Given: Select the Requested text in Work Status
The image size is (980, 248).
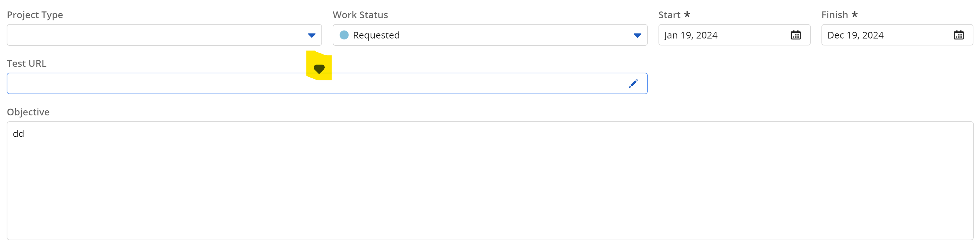Looking at the screenshot, I should (x=376, y=35).
